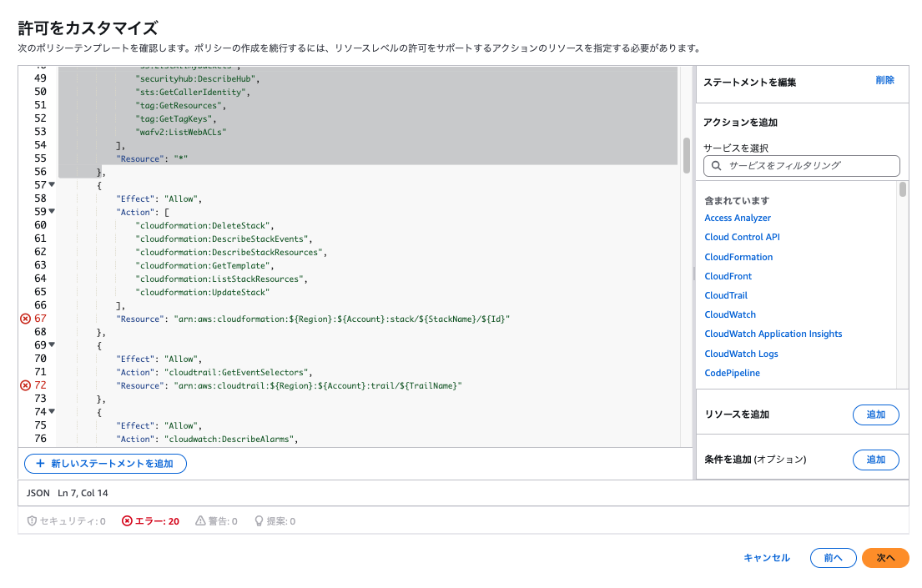922x588 pixels.
Task: Type in the service filter search box
Action: coord(809,165)
